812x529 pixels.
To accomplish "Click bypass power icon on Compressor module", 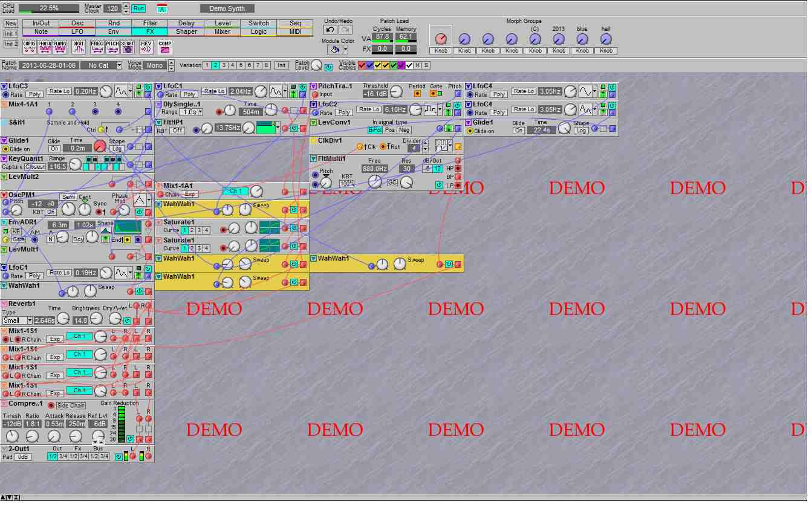I will (x=130, y=439).
